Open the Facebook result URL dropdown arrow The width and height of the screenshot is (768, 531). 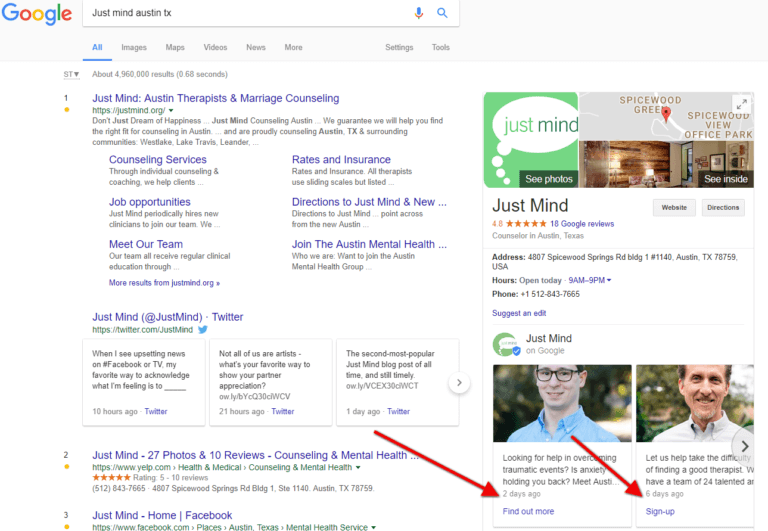coord(374,527)
